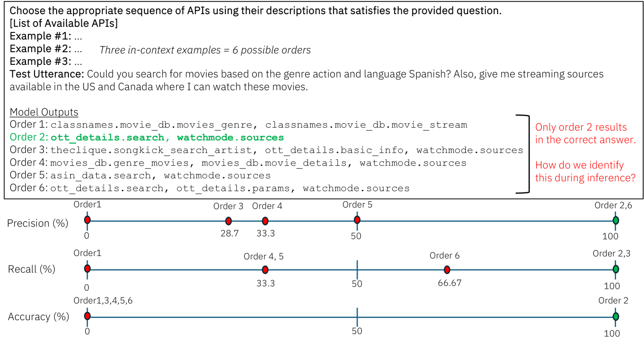This screenshot has height=345, width=644.
Task: Click the 50 tick on Recall line
Action: 357,269
